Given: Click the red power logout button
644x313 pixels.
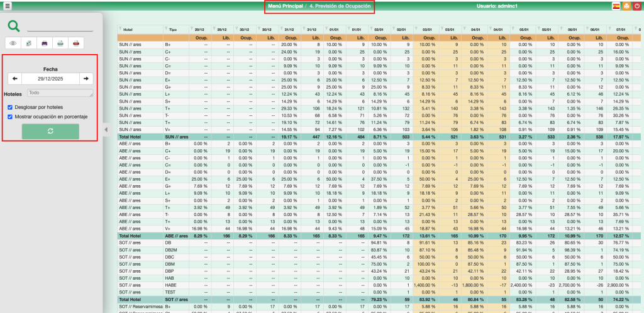Looking at the screenshot, I should click(636, 6).
